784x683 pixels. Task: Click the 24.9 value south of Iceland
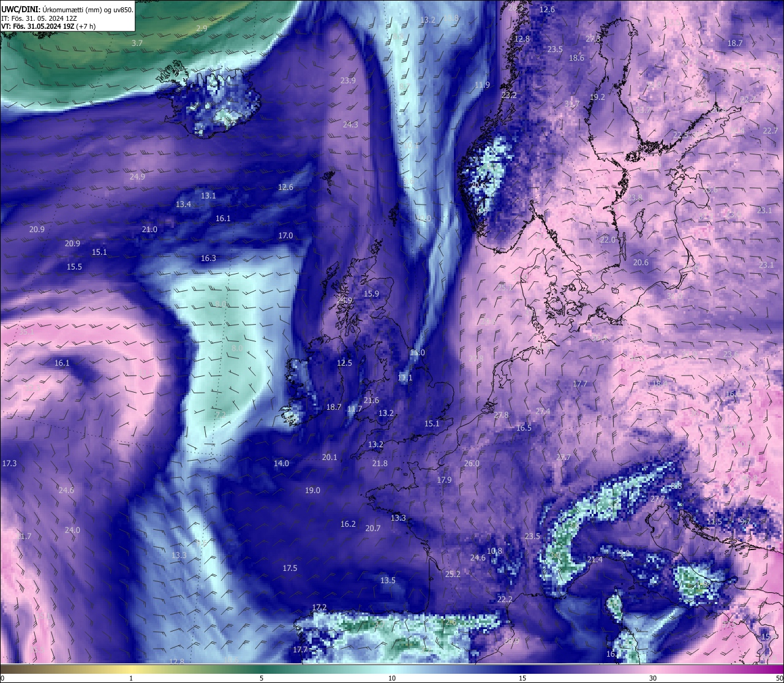[x=137, y=176]
